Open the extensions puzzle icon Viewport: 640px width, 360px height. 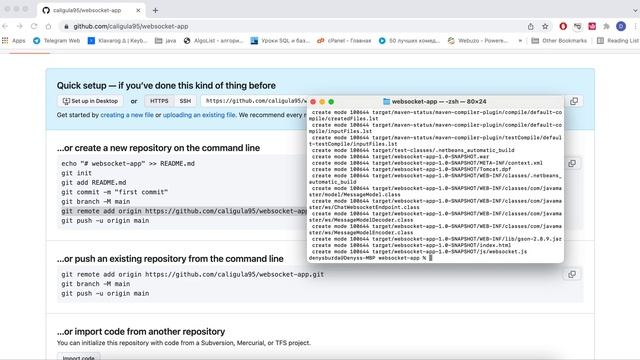coord(607,26)
